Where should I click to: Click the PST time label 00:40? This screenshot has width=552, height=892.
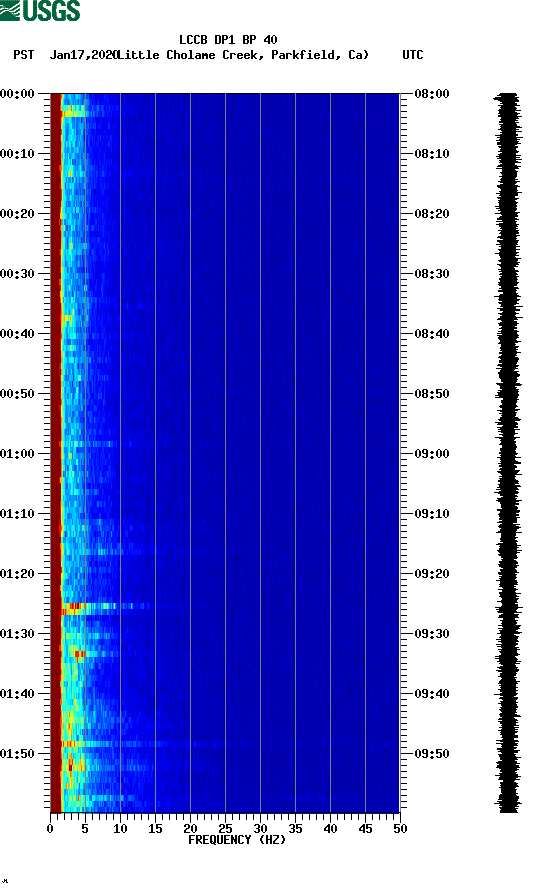coord(17,334)
